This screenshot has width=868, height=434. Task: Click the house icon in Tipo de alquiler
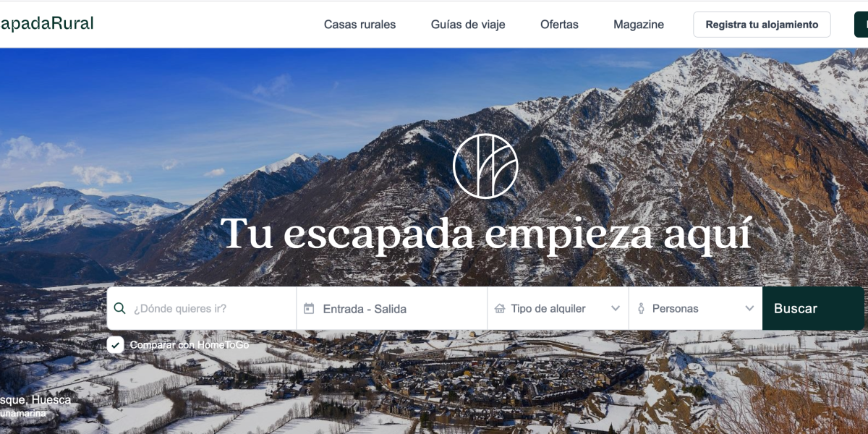500,309
